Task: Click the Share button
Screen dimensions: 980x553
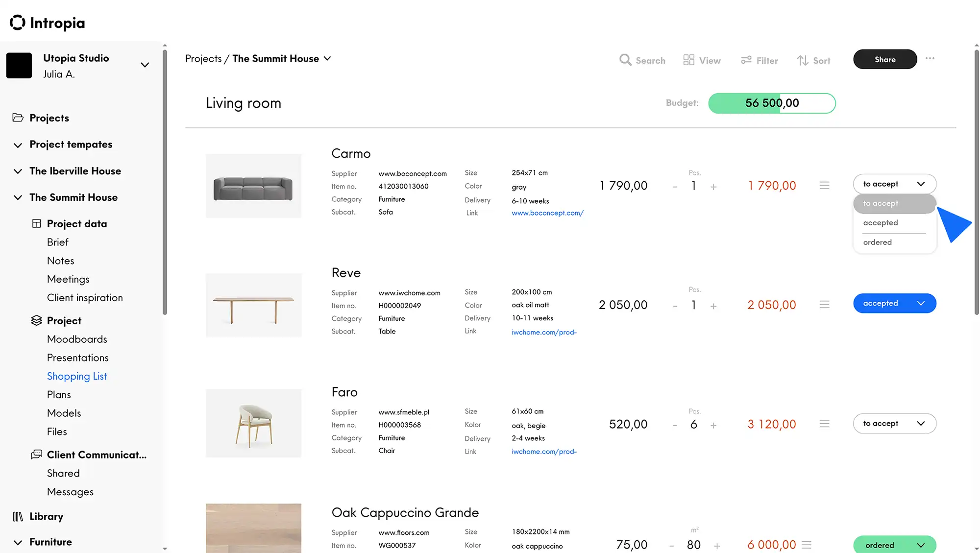Action: [884, 59]
